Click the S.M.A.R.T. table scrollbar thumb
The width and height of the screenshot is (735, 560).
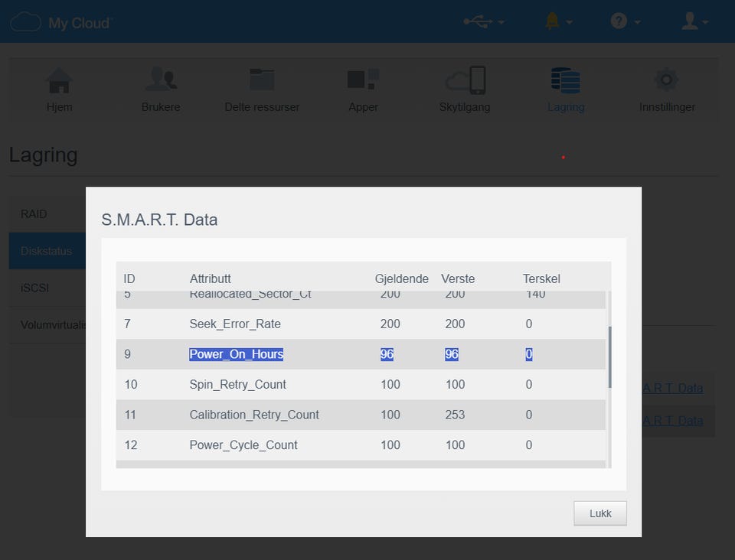(609, 357)
